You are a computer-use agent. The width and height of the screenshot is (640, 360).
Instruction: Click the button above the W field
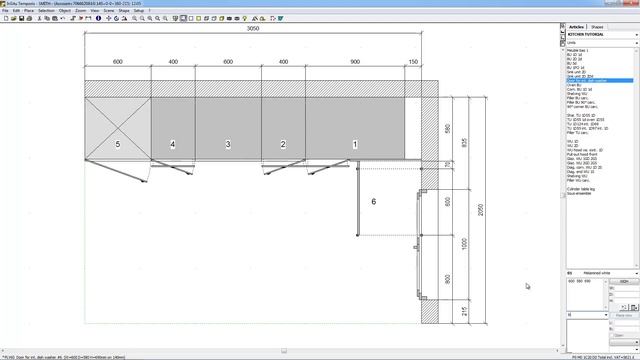click(624, 282)
